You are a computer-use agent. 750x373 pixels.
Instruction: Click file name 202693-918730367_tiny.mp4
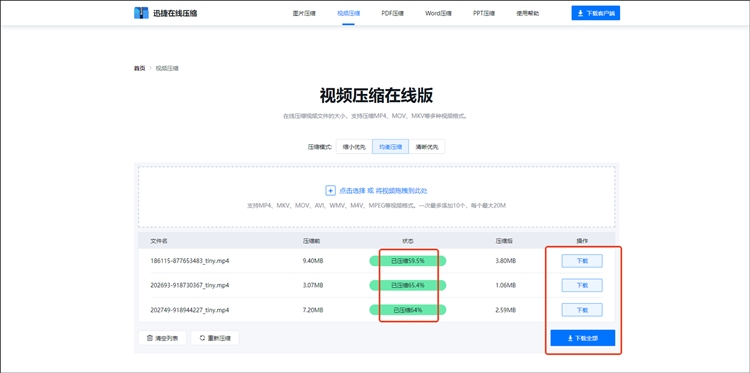189,285
